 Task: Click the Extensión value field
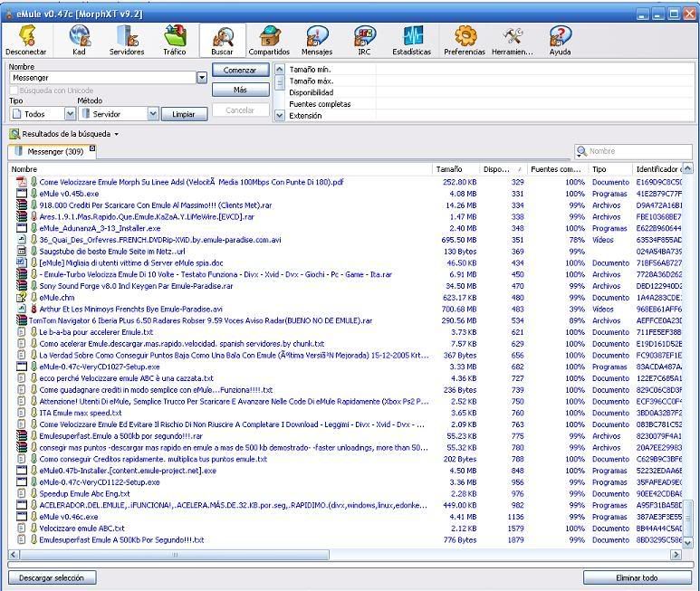pyautogui.click(x=534, y=116)
